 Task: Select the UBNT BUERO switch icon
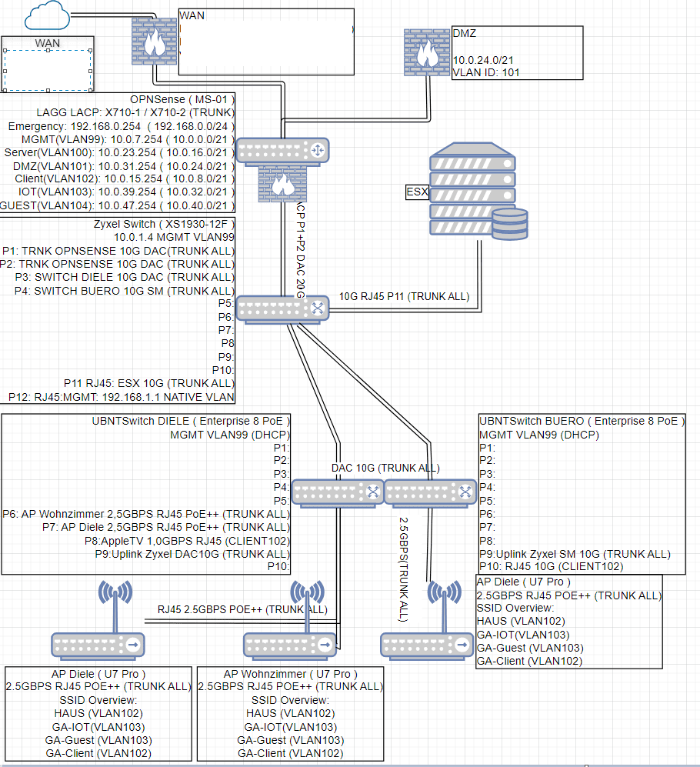pyautogui.click(x=431, y=492)
